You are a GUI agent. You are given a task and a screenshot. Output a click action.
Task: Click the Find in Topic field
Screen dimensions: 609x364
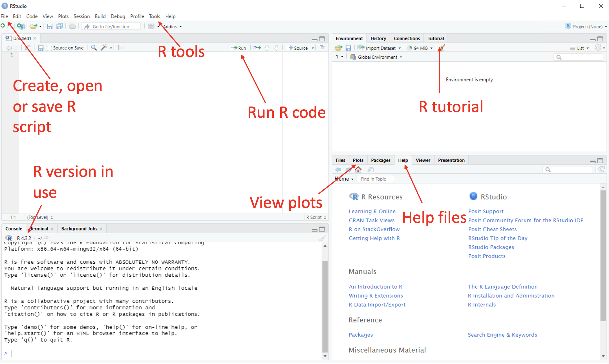point(375,179)
